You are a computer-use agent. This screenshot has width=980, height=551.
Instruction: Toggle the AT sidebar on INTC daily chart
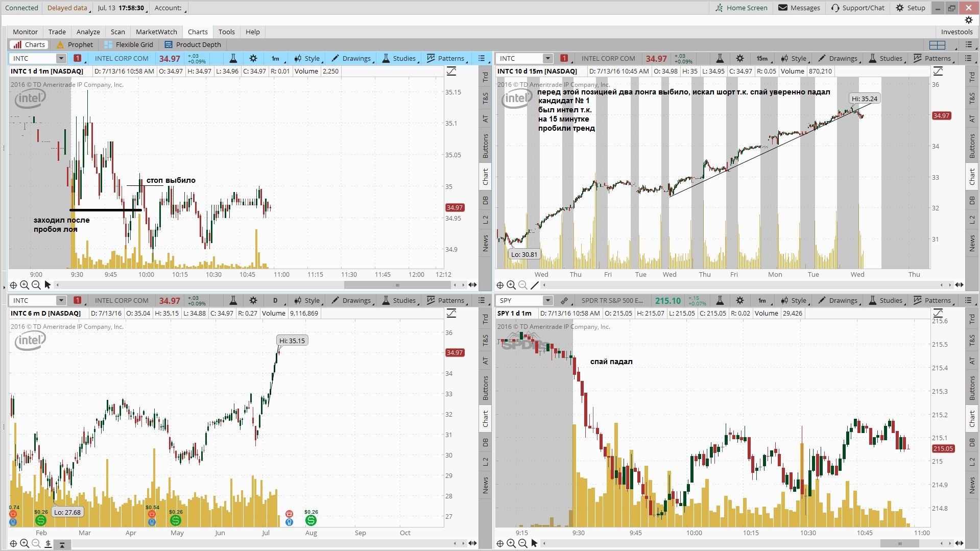tap(485, 361)
